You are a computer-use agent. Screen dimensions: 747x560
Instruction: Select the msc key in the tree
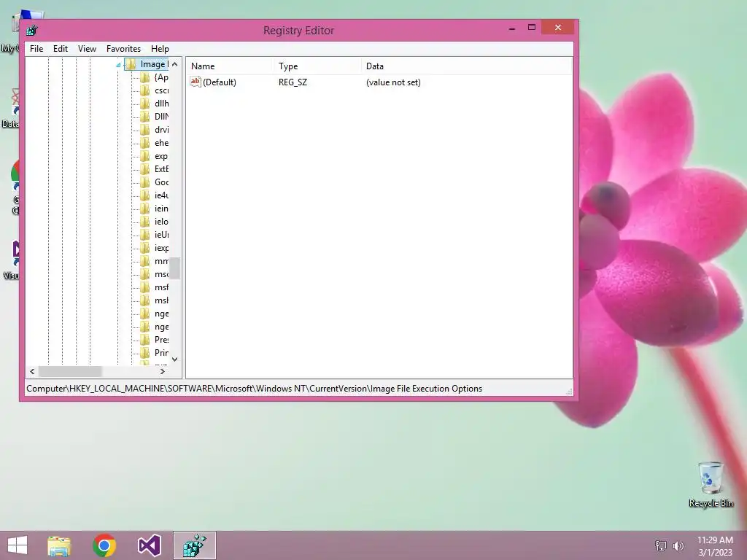coord(161,274)
